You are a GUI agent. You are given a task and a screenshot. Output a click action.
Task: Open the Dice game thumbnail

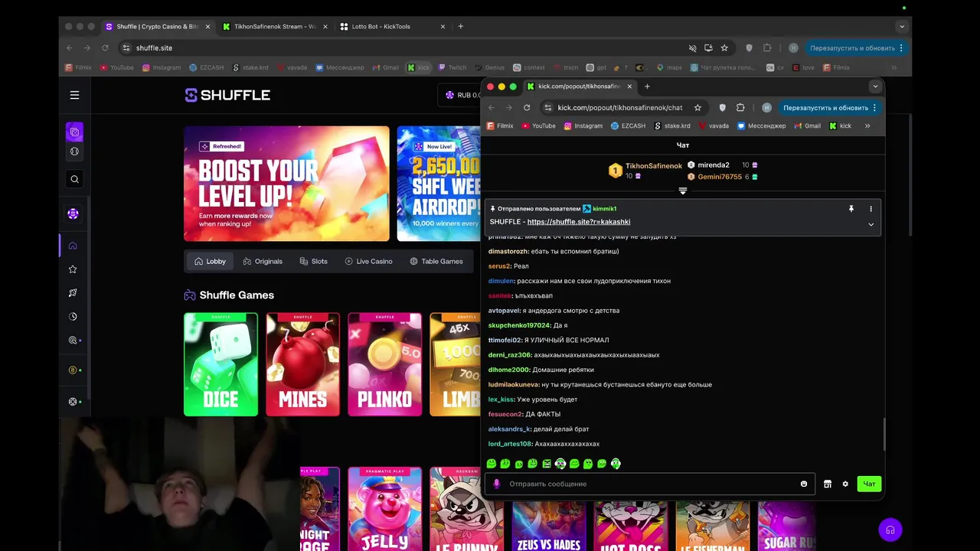tap(220, 364)
